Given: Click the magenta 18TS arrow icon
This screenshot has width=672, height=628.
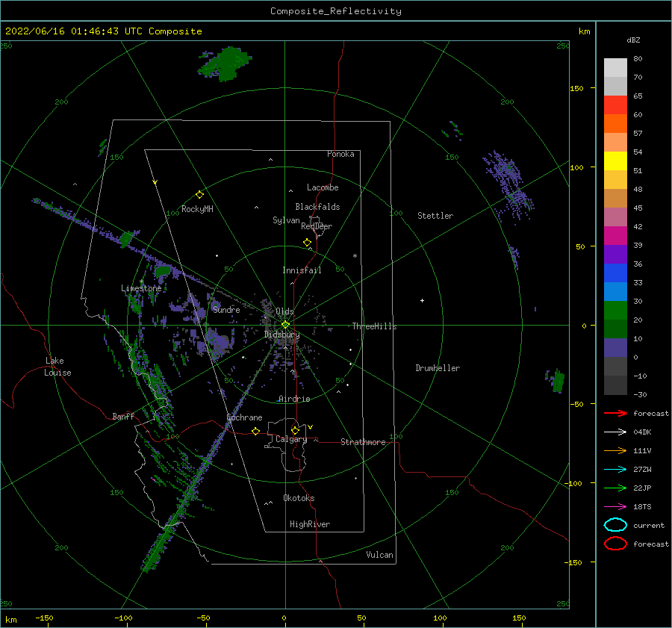Looking at the screenshot, I should point(615,507).
